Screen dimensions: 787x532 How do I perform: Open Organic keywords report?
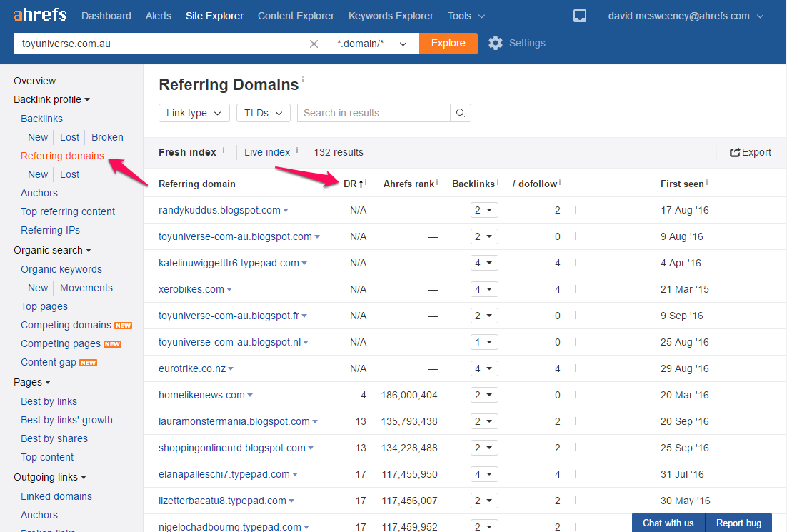[x=61, y=269]
